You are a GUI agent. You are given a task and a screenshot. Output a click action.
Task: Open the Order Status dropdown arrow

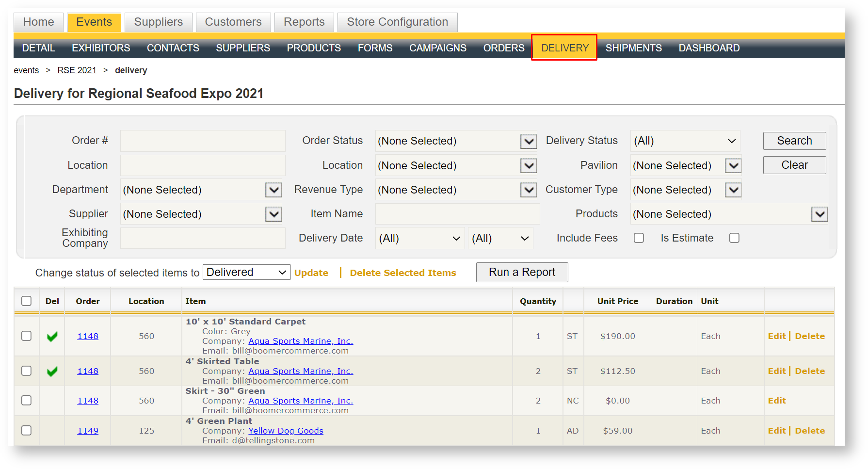(528, 141)
